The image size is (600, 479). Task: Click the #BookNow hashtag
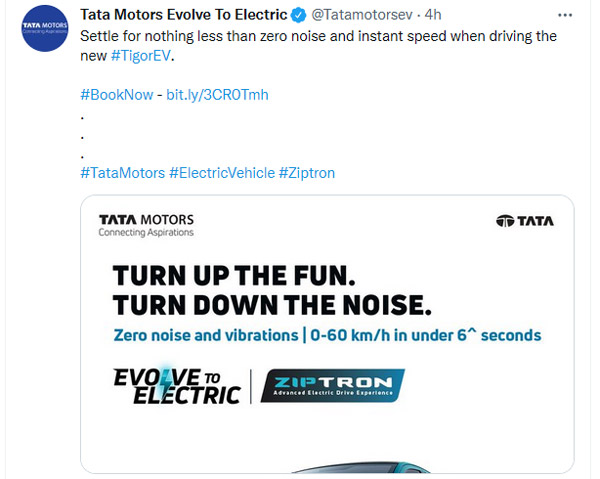[x=116, y=94]
